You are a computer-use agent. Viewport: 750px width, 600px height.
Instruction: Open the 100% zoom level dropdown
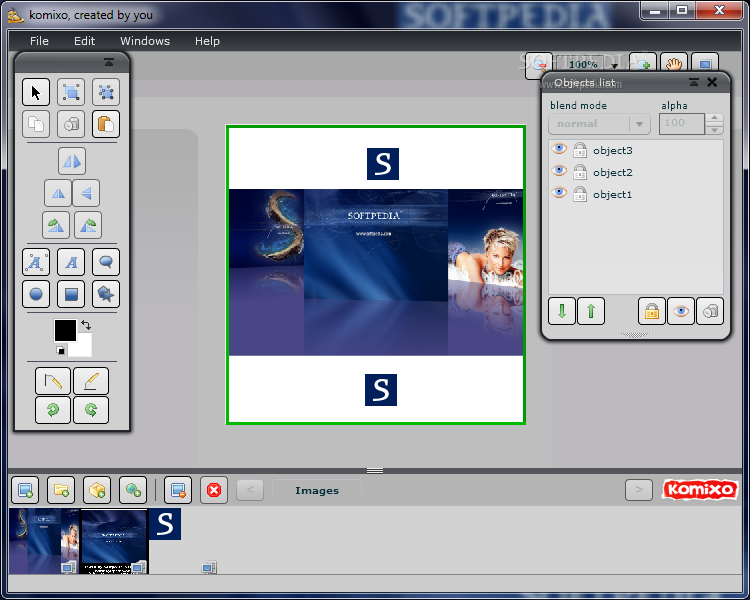(x=614, y=66)
